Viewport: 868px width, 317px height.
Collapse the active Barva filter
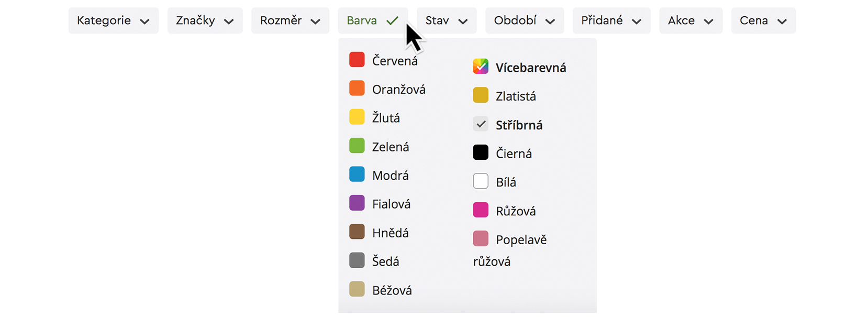click(372, 21)
